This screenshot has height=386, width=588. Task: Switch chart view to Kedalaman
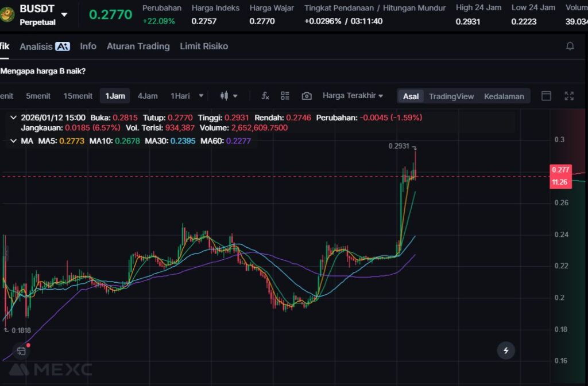point(504,96)
